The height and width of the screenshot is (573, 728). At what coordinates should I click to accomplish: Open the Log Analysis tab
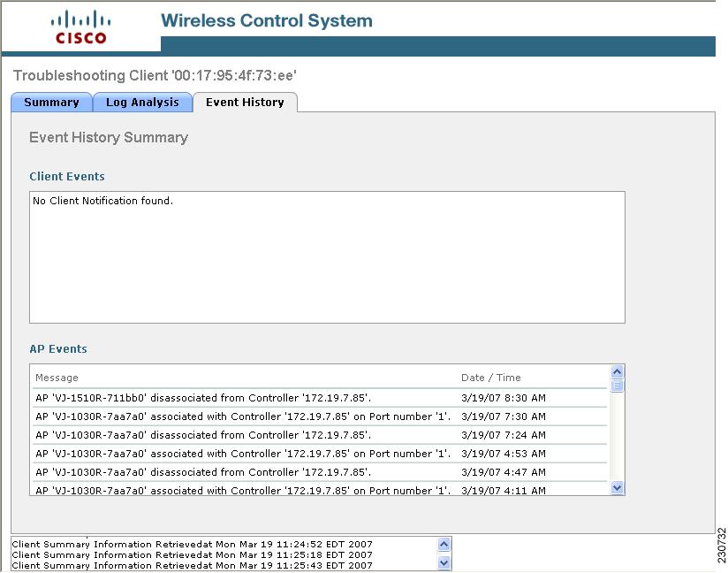click(142, 103)
